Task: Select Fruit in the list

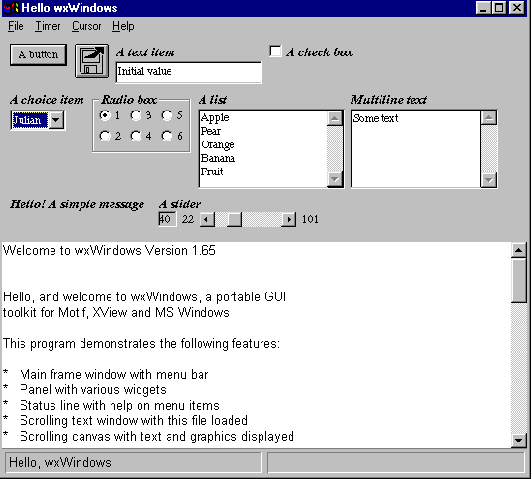Action: [263, 172]
